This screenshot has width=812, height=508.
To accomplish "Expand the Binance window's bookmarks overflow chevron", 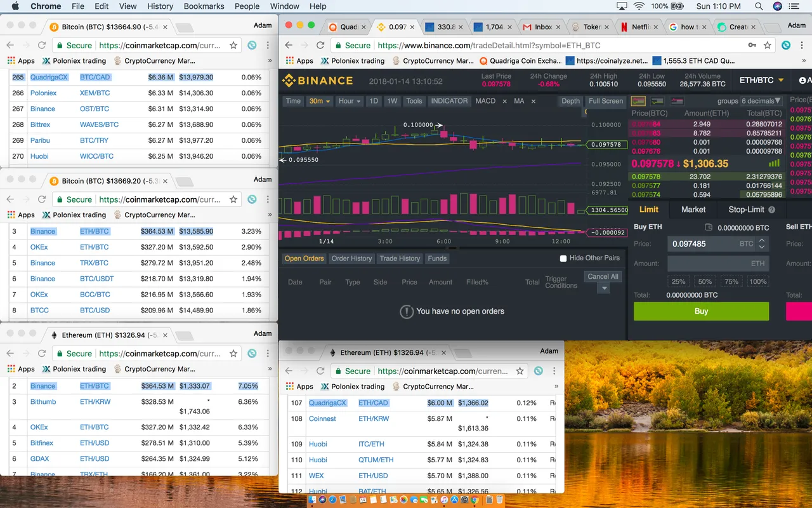I will point(804,61).
